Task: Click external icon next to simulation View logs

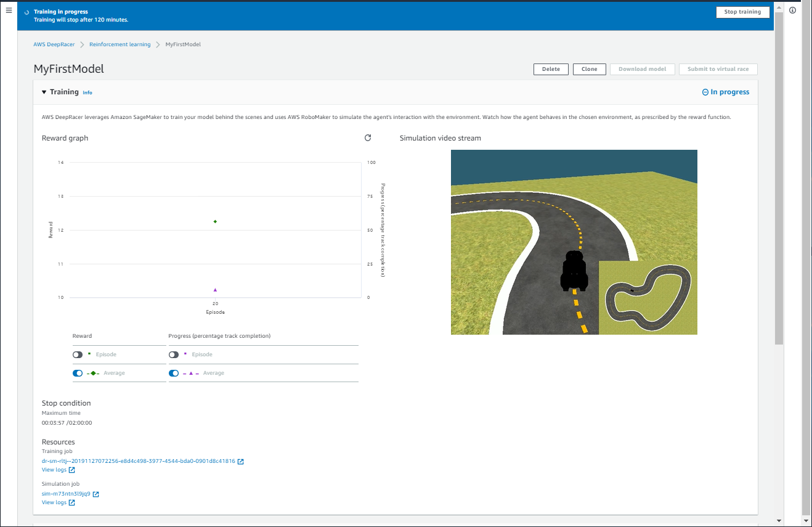Action: (x=72, y=503)
